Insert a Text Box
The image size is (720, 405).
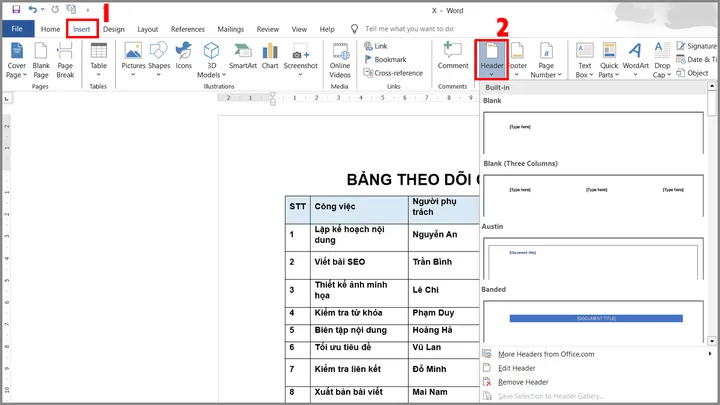[585, 60]
